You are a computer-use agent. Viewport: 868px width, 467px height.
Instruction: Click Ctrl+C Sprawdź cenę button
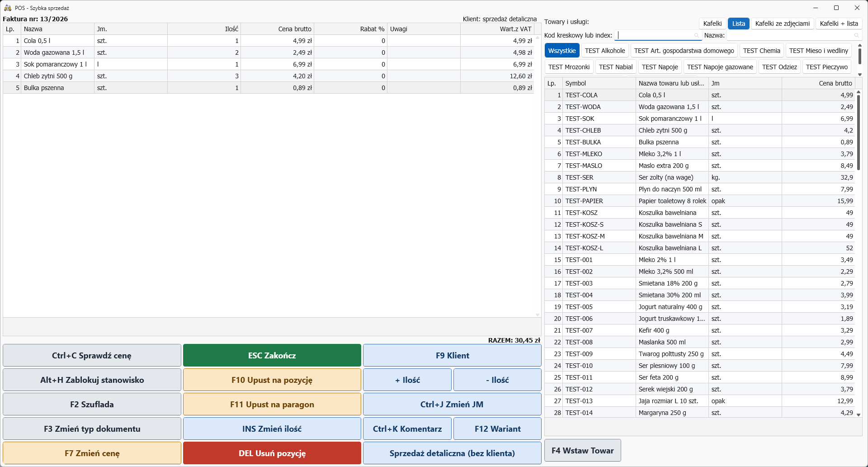[92, 356]
